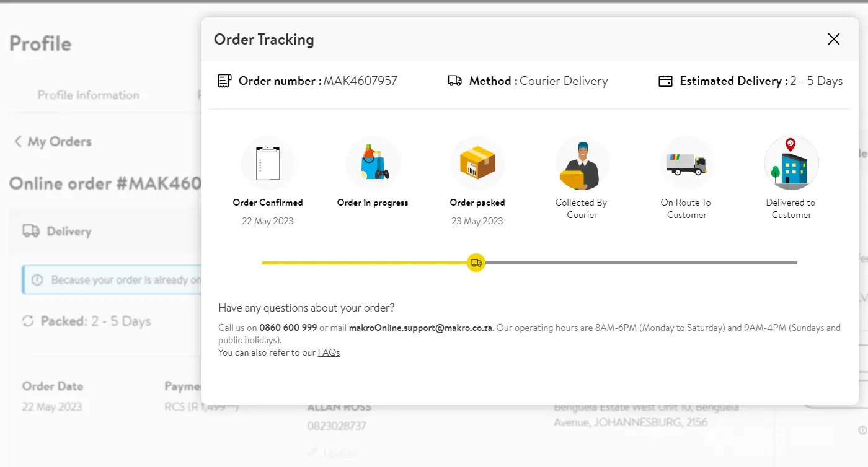Click the Packed status refresh icon
868x467 pixels.
pos(28,321)
